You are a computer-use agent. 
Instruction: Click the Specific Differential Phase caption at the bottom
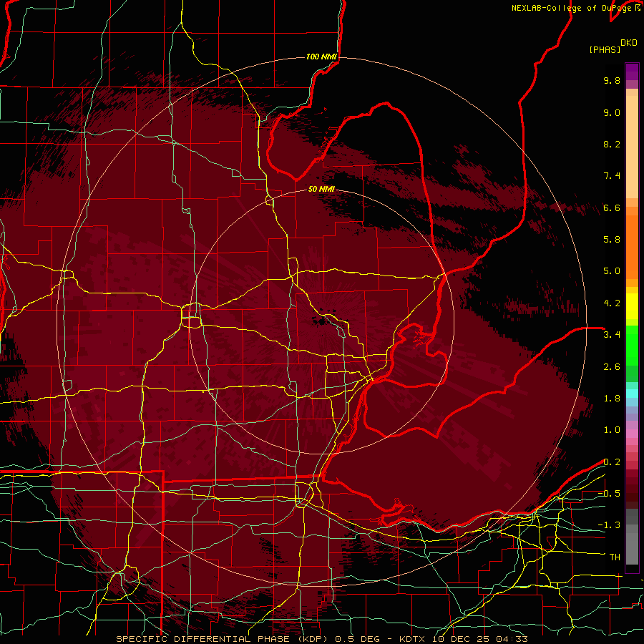point(321,639)
